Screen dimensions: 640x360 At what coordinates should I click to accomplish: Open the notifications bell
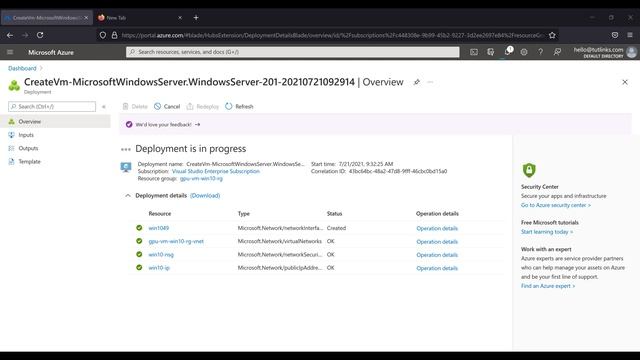507,52
